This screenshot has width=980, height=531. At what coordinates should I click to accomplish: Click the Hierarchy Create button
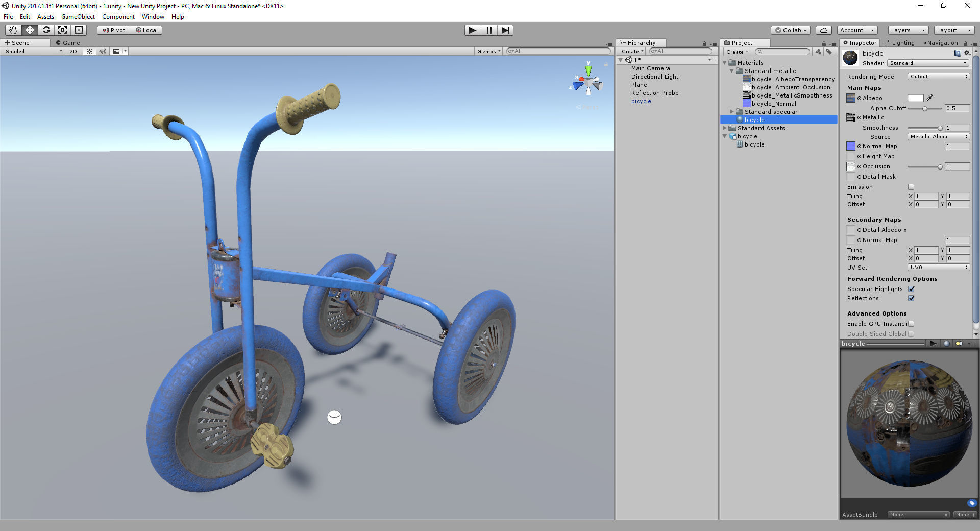coord(632,52)
